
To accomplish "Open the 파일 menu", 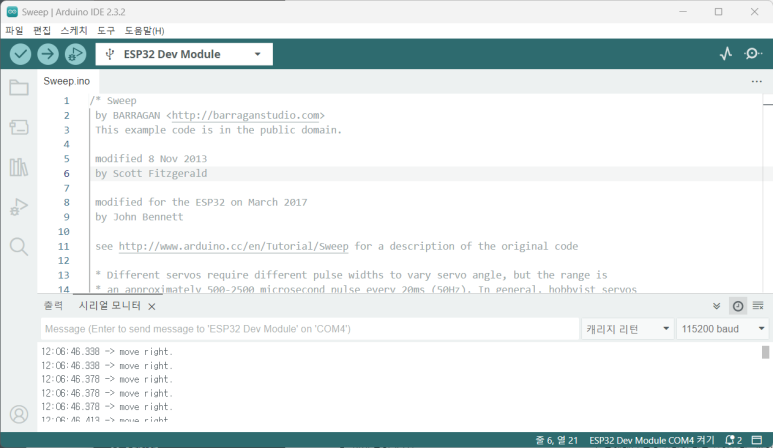I will pyautogui.click(x=14, y=31).
